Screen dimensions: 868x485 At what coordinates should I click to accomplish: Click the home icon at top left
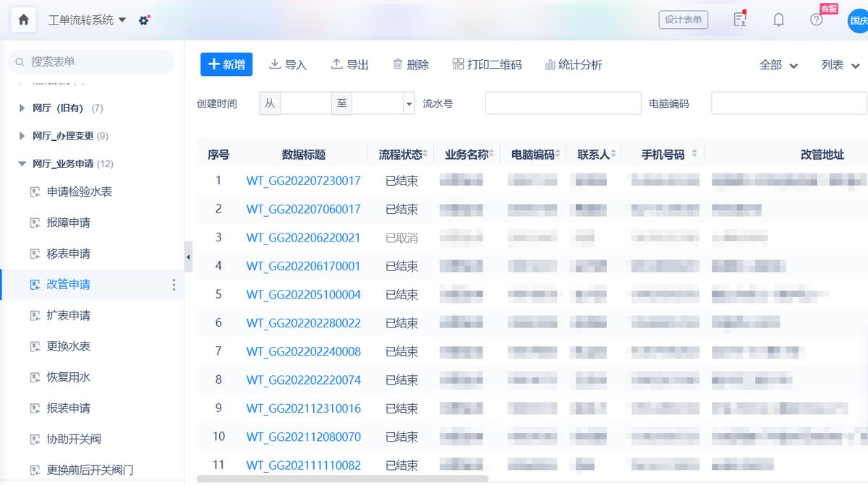[23, 20]
